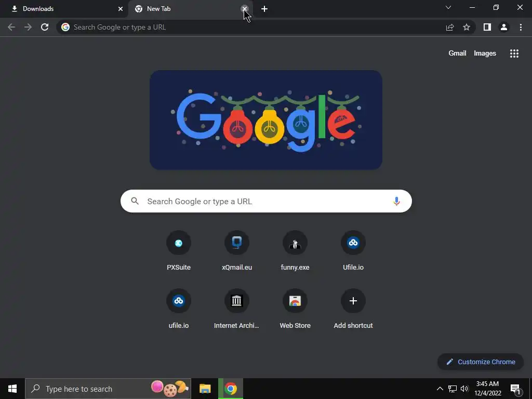Click the magnifier icon in search box
Viewport: 532px width, 399px height.
click(x=135, y=201)
